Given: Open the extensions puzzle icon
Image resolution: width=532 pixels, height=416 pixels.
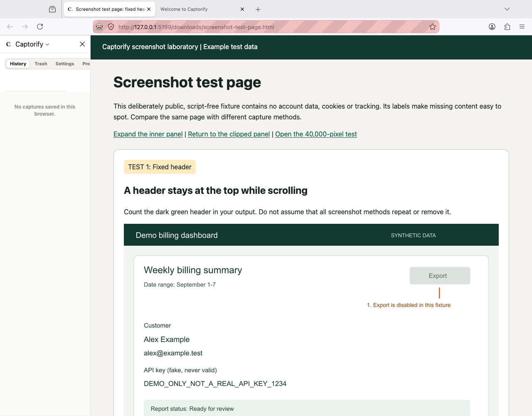Looking at the screenshot, I should click(507, 27).
